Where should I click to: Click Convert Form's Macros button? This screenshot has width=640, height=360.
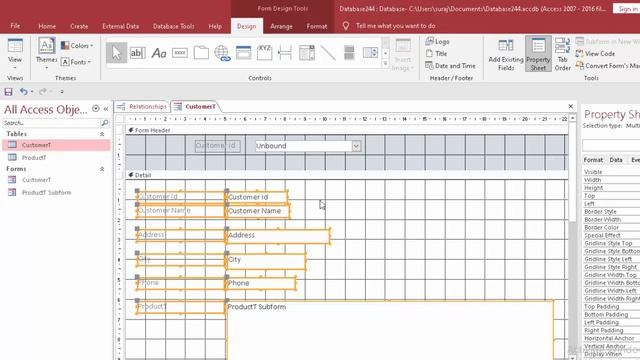pos(607,66)
